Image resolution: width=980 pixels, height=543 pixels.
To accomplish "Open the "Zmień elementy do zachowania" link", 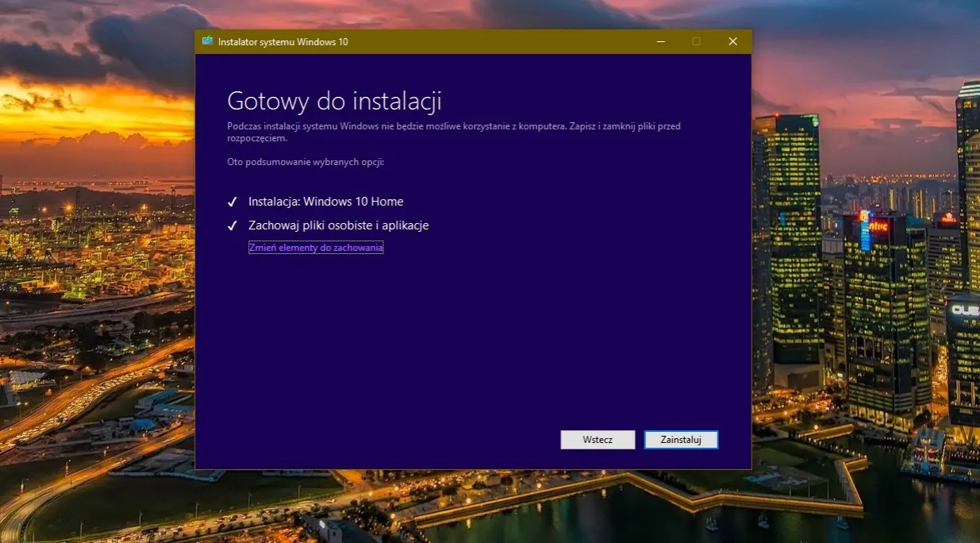I will pyautogui.click(x=316, y=247).
